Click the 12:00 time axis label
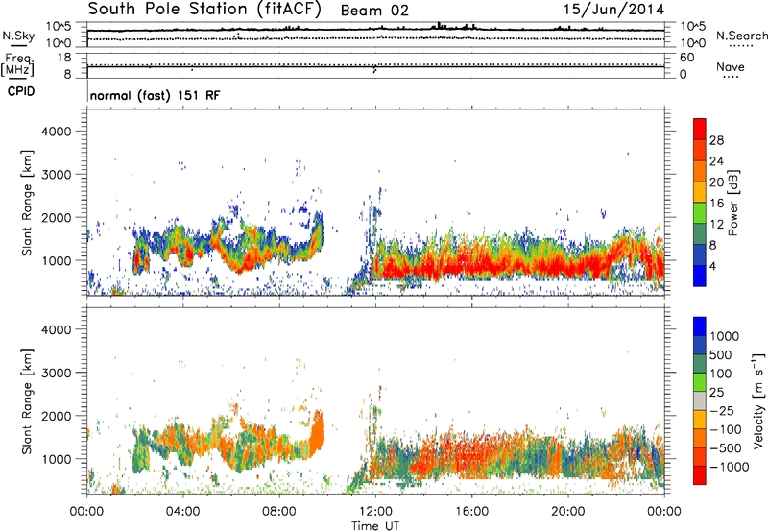Image resolution: width=768 pixels, height=532 pixels. pyautogui.click(x=375, y=512)
